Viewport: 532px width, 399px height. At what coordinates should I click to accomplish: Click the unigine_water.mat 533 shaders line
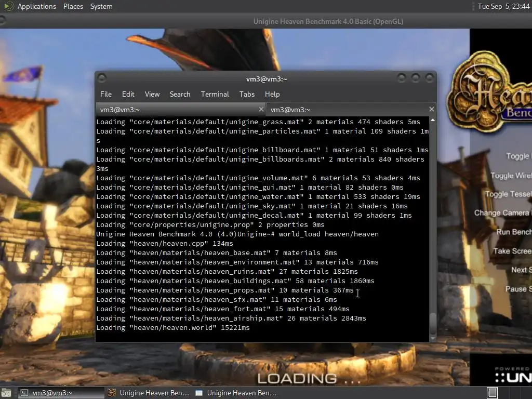click(x=258, y=197)
